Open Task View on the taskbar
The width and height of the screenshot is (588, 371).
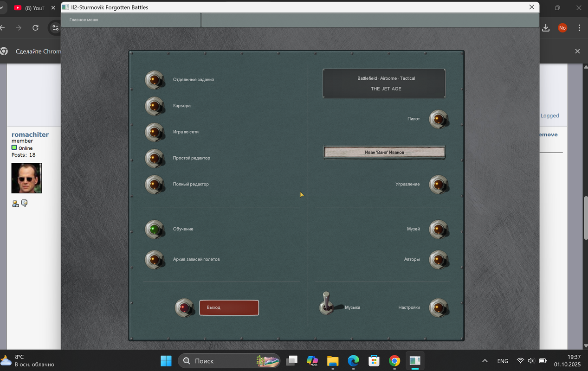292,360
